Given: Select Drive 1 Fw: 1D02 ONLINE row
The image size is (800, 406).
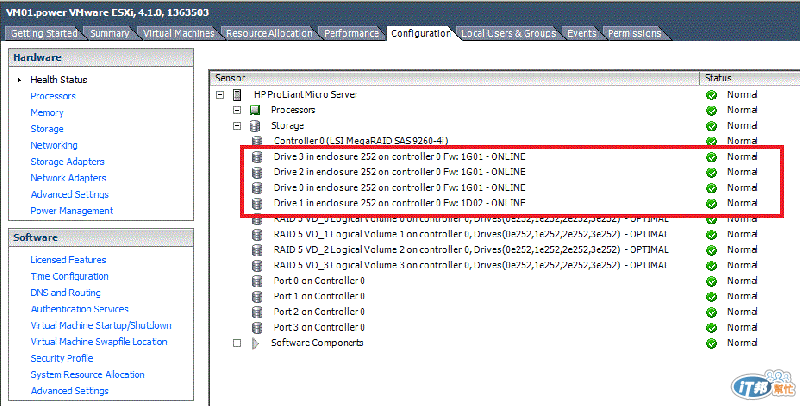Looking at the screenshot, I should tap(399, 203).
